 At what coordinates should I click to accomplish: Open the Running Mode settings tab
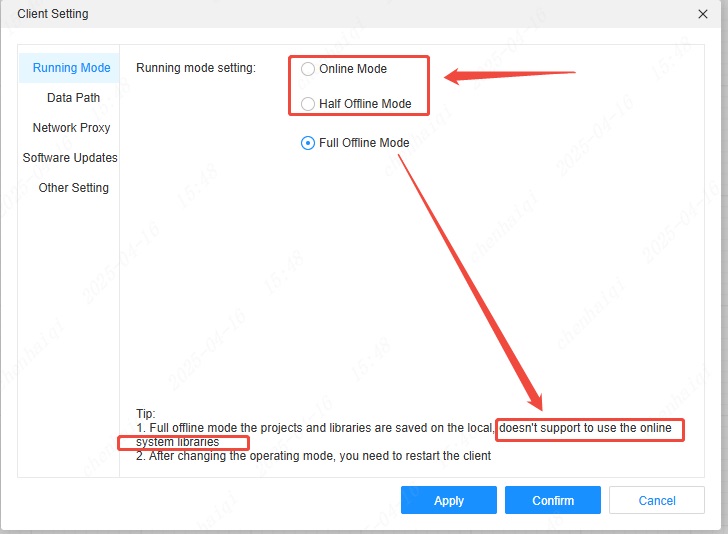point(71,68)
